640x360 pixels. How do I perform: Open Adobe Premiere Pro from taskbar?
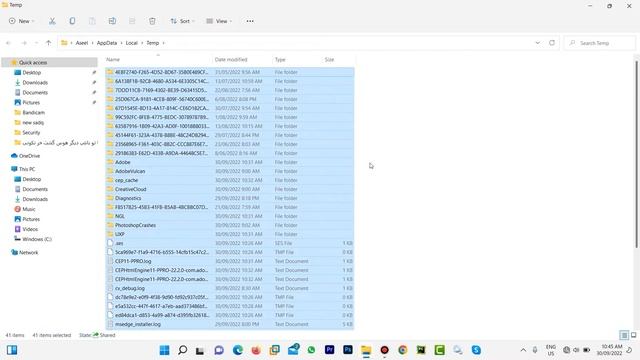pyautogui.click(x=329, y=350)
